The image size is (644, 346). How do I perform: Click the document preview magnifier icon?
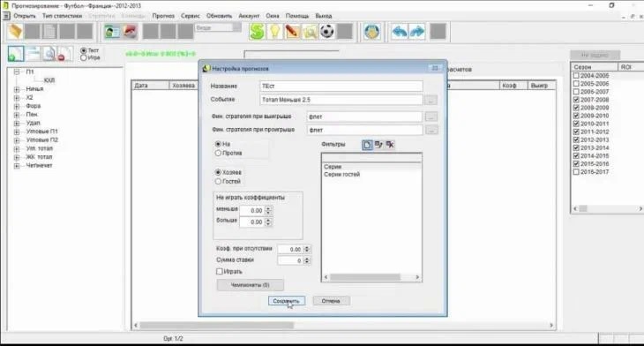click(x=49, y=54)
